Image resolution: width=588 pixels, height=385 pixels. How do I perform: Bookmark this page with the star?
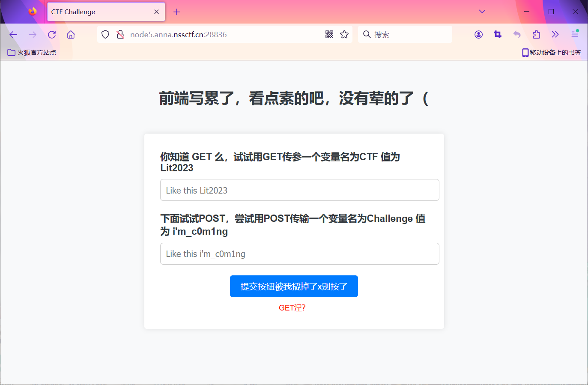click(344, 35)
